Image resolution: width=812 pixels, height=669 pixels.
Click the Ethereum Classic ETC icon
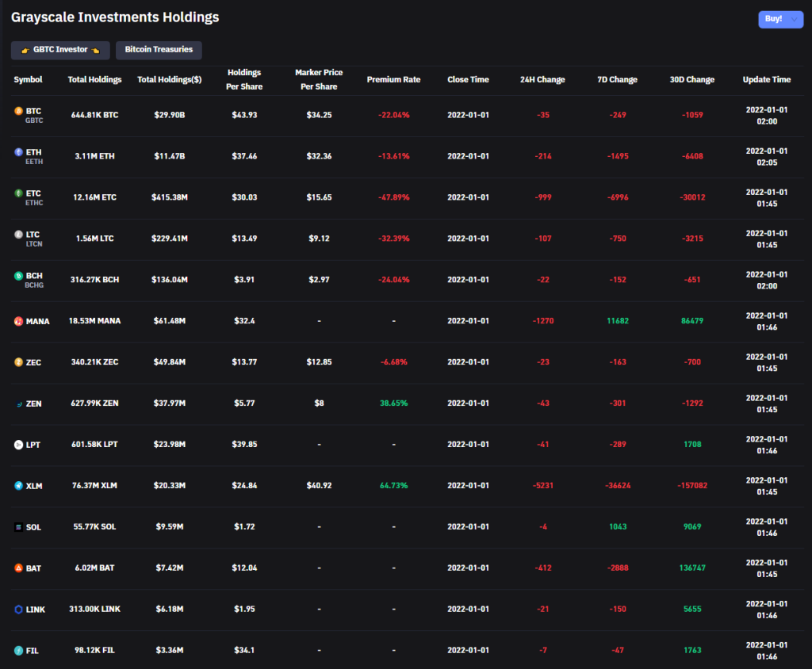point(19,193)
